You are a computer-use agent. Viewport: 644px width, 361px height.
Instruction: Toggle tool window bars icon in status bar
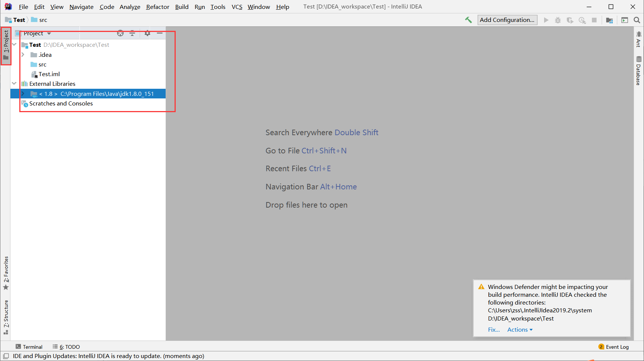click(6, 356)
